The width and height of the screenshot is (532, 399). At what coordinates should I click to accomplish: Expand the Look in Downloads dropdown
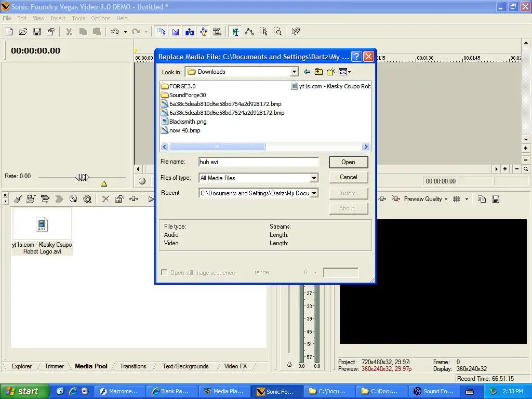(294, 72)
